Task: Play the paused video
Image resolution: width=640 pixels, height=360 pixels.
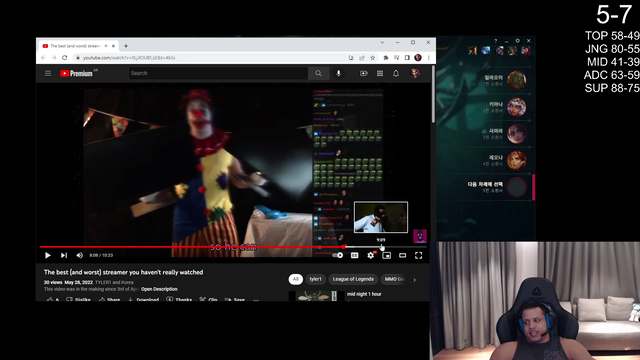Action: (47, 256)
